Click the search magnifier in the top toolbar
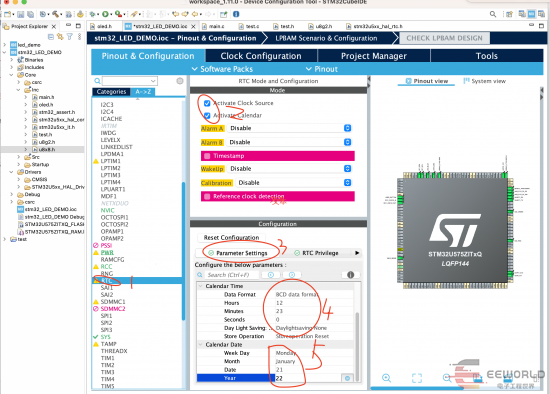 tap(493, 14)
